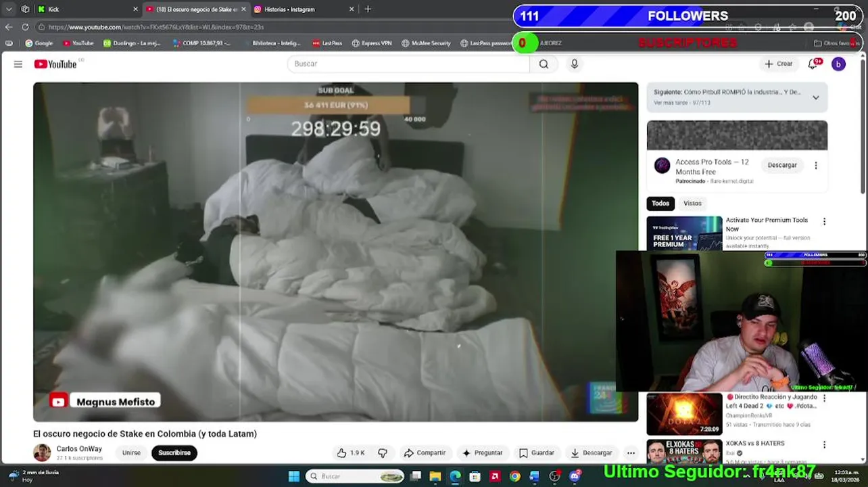868x487 pixels.
Task: Click Descargar on Access Pro Tools ad
Action: 782,166
